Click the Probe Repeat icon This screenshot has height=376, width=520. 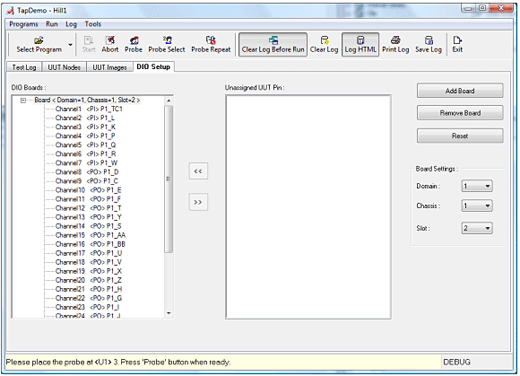click(x=211, y=45)
